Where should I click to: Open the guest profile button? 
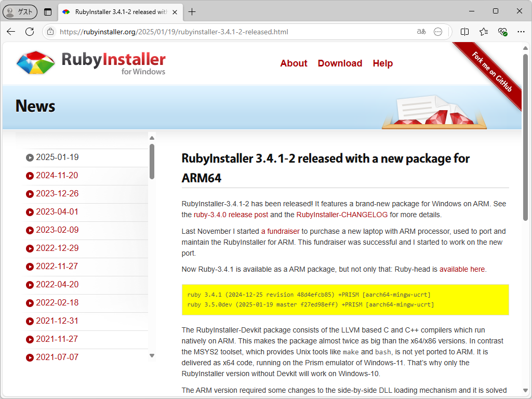20,12
